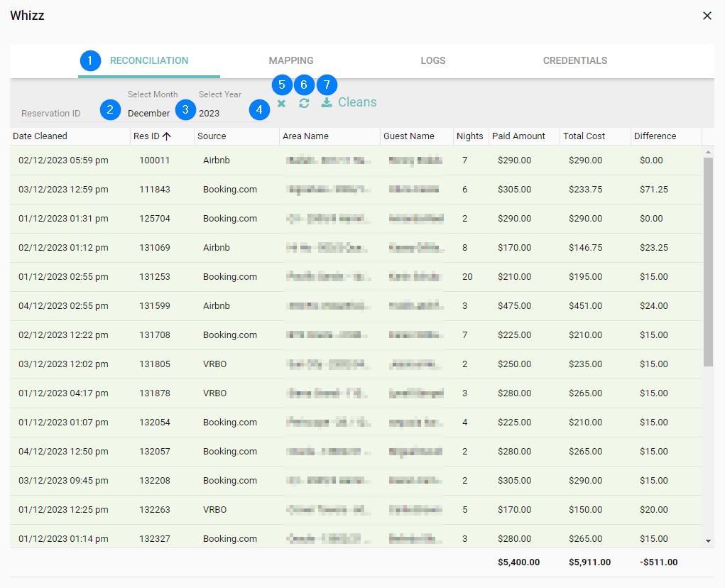This screenshot has height=588, width=725.
Task: Go to the Credentials tab
Action: pyautogui.click(x=575, y=60)
